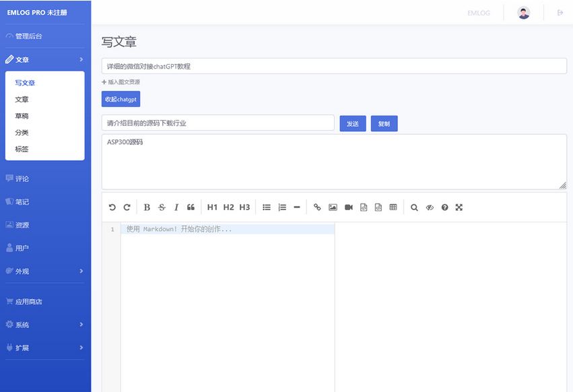Select 写文章 in the submenu
Image resolution: width=573 pixels, height=392 pixels.
(25, 83)
